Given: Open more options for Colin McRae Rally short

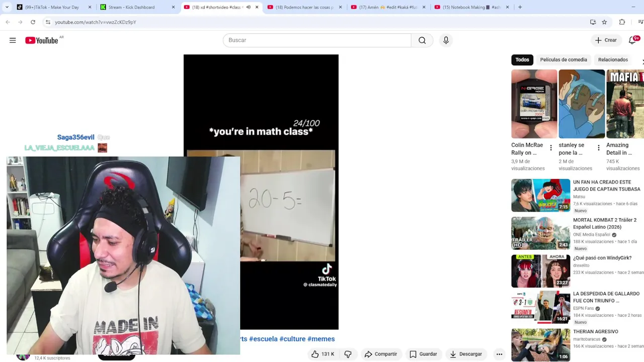Looking at the screenshot, I should coord(550,148).
